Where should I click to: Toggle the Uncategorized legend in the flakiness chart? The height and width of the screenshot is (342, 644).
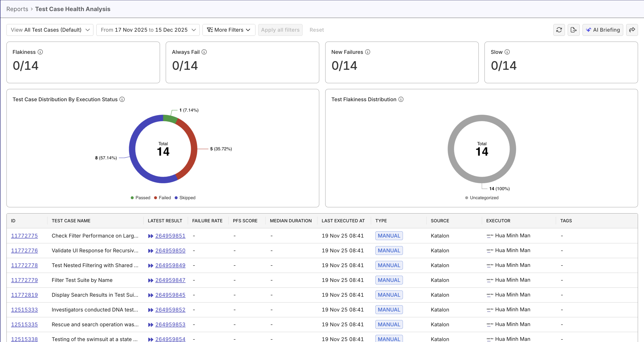(x=481, y=198)
